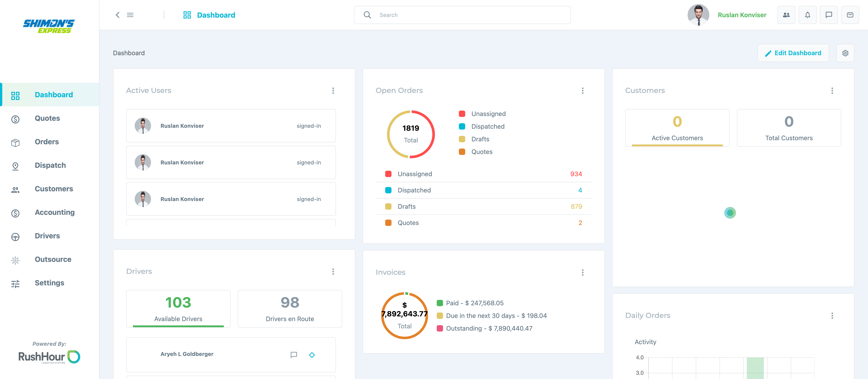Open the dashboard settings gear
Image resolution: width=868 pixels, height=379 pixels.
pyautogui.click(x=845, y=53)
